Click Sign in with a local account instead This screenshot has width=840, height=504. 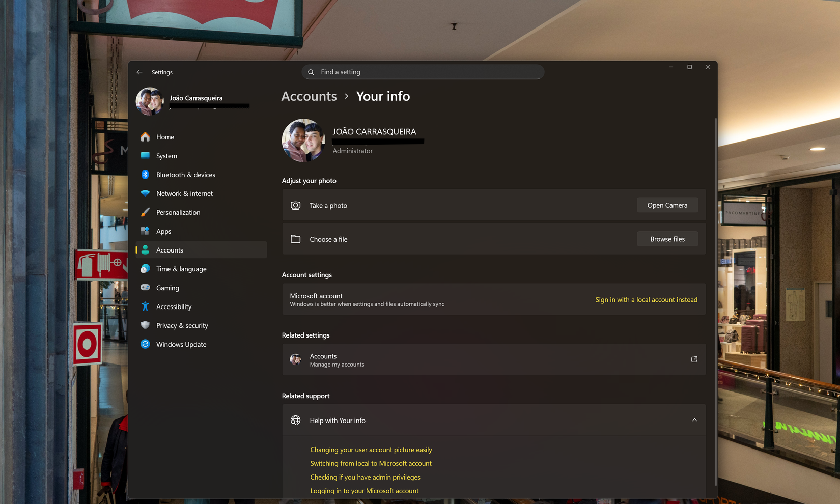coord(646,300)
